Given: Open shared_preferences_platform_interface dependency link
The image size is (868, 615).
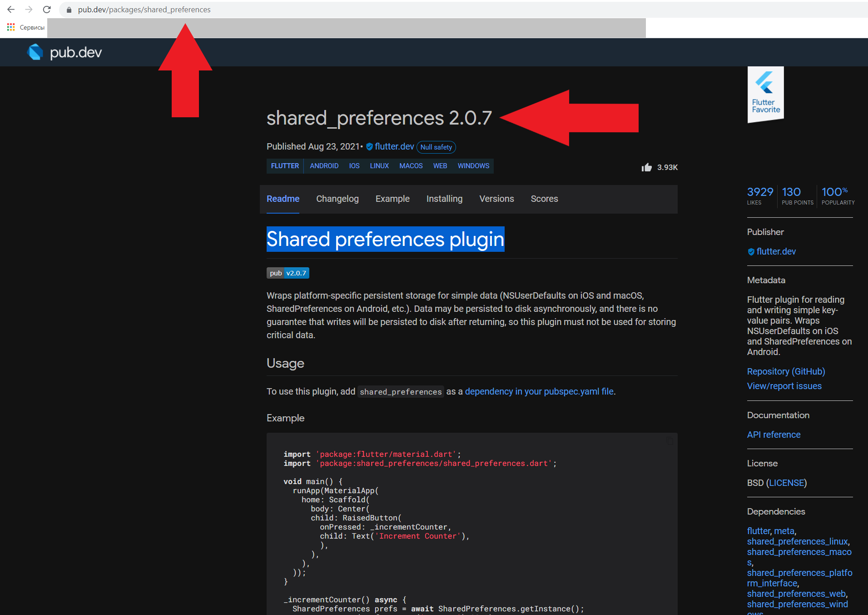Looking at the screenshot, I should coord(799,578).
